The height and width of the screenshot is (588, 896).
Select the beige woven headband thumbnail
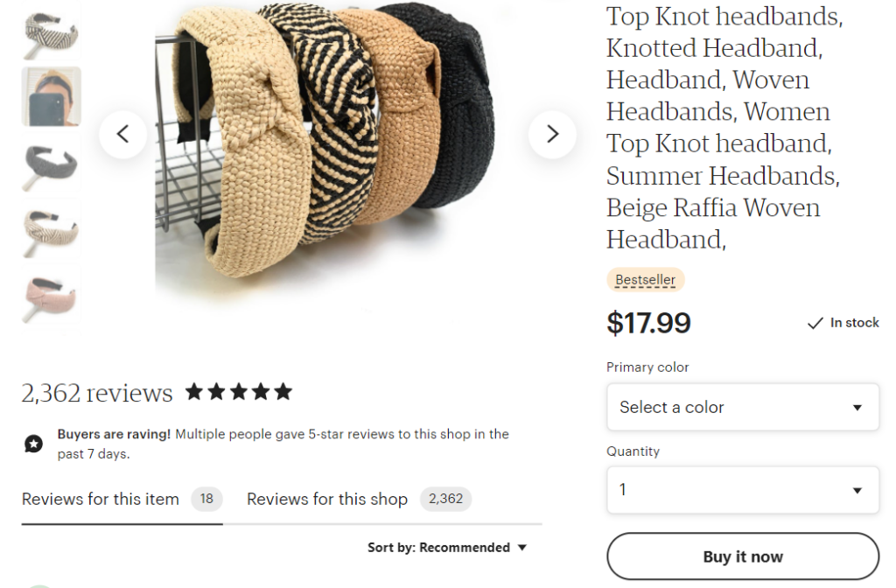coord(51,230)
